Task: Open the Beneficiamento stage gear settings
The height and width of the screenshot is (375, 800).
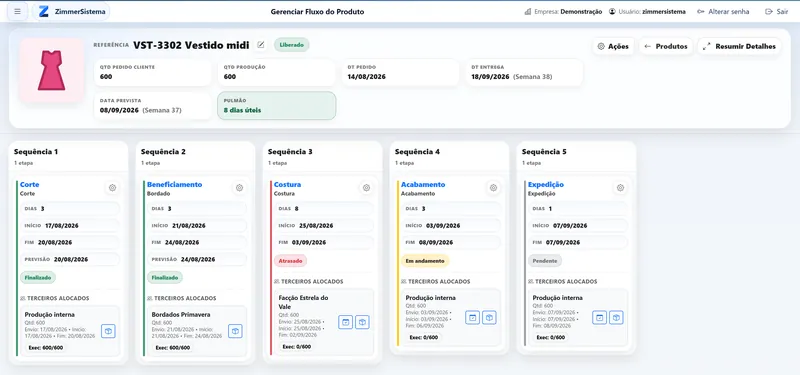Action: tap(239, 188)
